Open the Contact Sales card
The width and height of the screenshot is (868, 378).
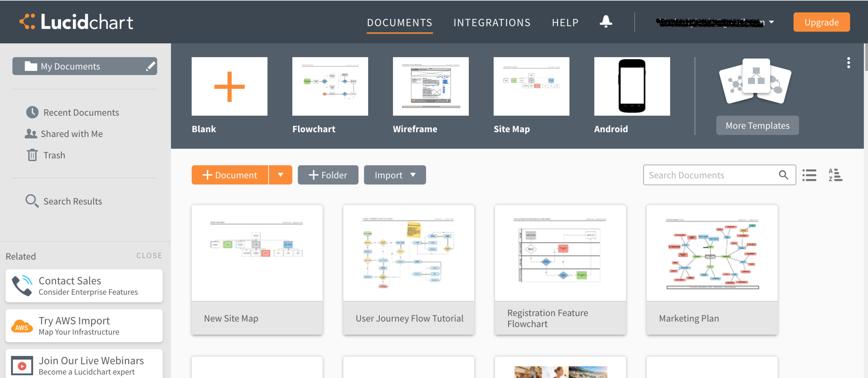pos(84,286)
